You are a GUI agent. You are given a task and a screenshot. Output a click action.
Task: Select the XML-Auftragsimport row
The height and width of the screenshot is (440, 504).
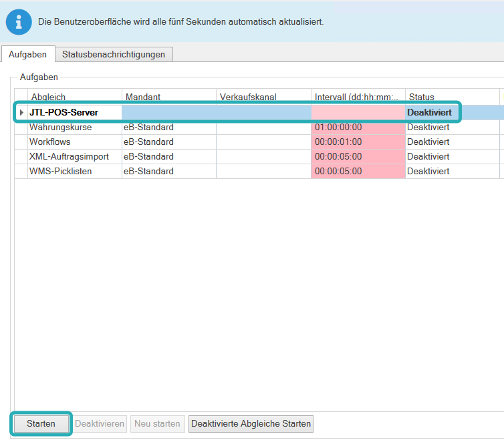(x=259, y=157)
